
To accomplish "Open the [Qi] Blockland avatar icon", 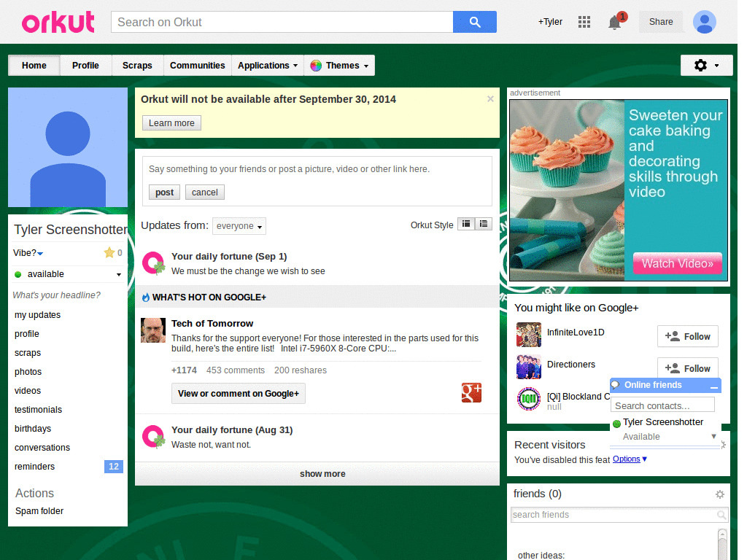I will pyautogui.click(x=529, y=399).
